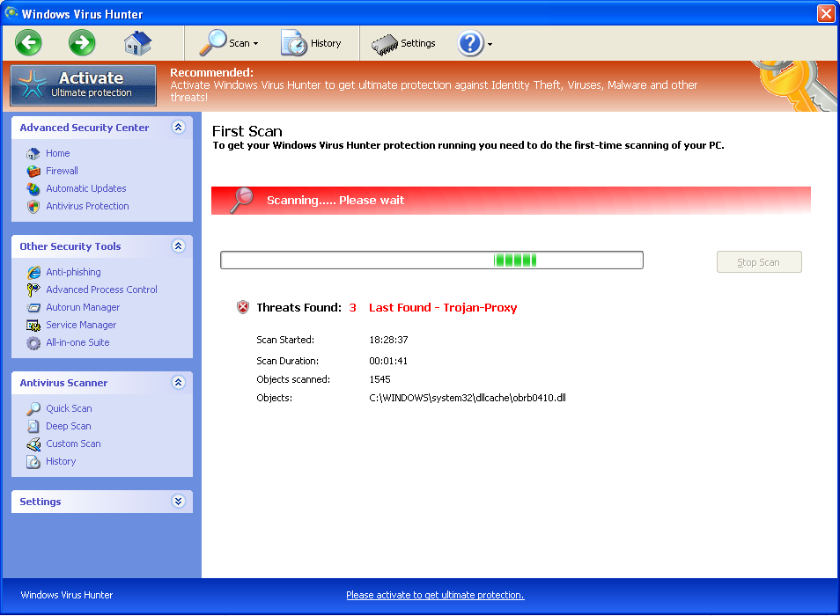The height and width of the screenshot is (616, 840).
Task: Launch the Service Manager tool
Action: 83,325
